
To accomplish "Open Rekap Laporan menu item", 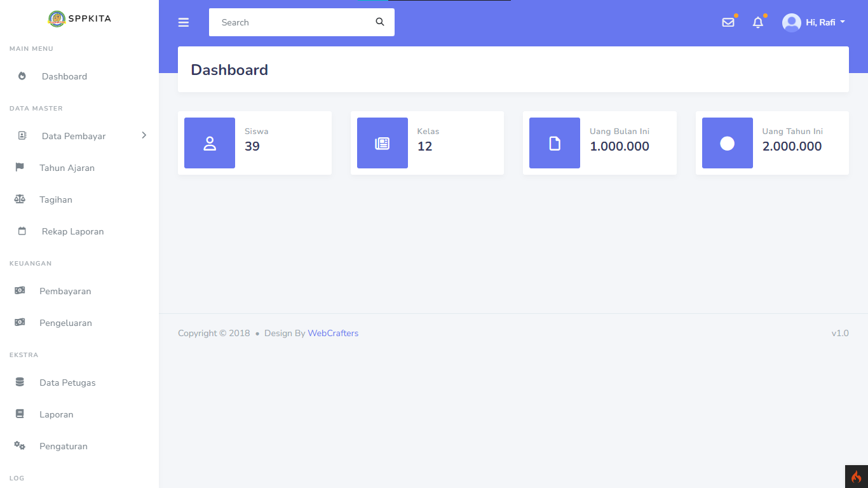I will 72,231.
